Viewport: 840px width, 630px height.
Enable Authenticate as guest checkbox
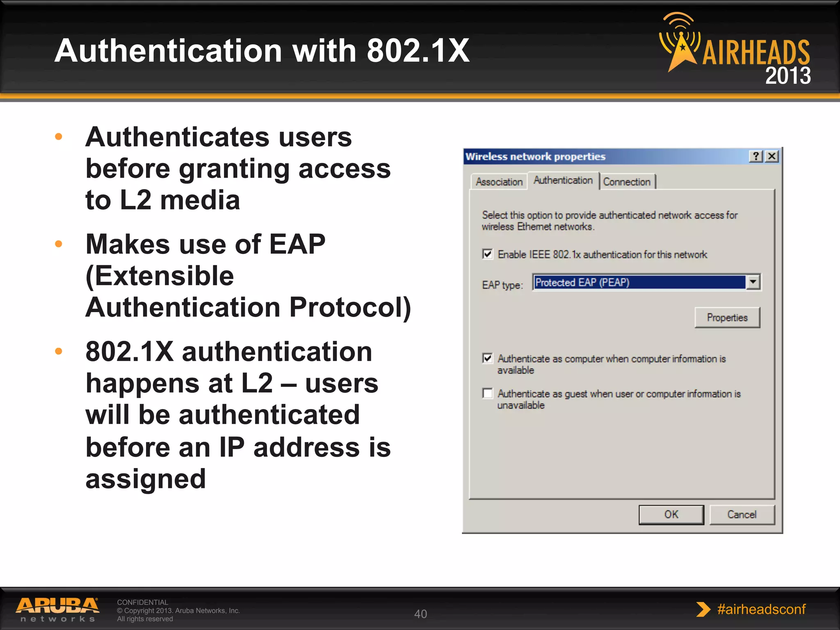(x=487, y=393)
